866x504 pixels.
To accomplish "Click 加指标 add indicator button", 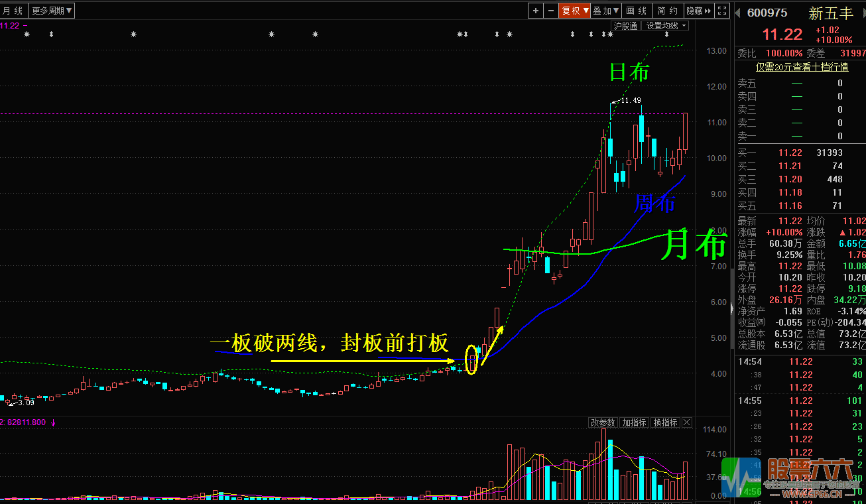I will tap(635, 422).
